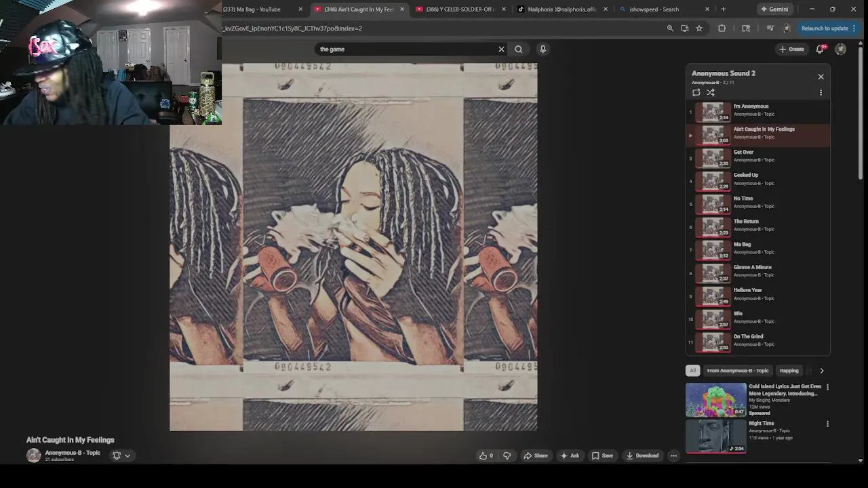Click the address bar URL text
The height and width of the screenshot is (488, 868).
[292, 28]
